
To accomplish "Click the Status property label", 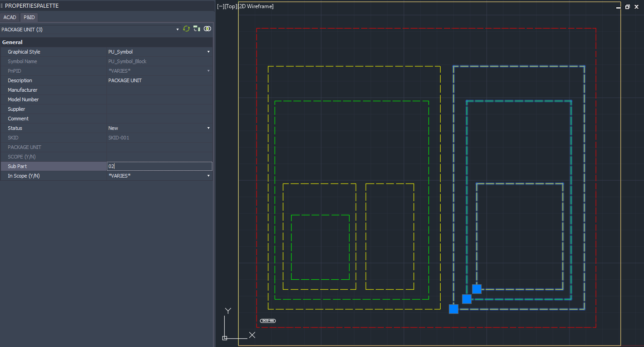I will pyautogui.click(x=15, y=128).
